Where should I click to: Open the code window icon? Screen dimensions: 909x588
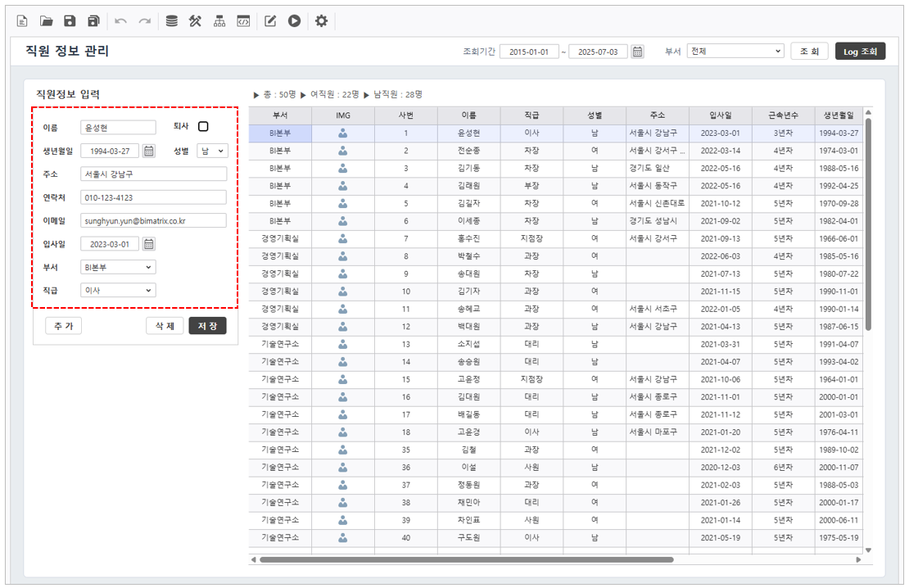[x=243, y=21]
